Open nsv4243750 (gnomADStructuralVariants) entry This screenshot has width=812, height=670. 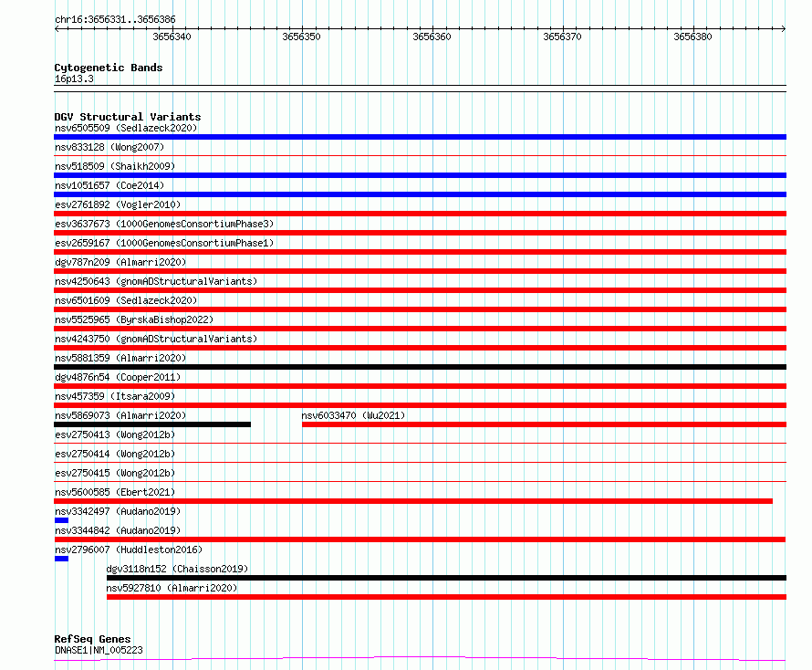point(156,339)
